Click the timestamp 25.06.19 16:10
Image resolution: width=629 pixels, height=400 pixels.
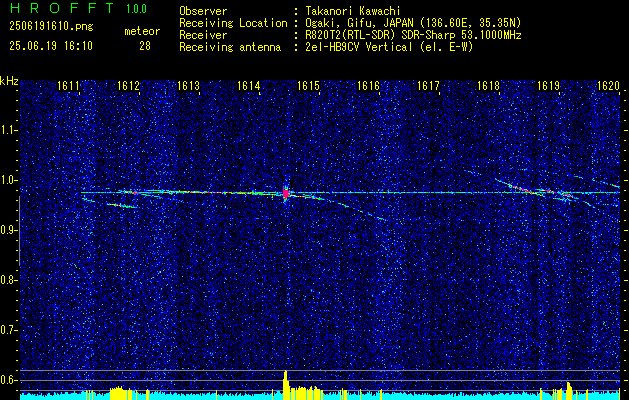pos(51,46)
